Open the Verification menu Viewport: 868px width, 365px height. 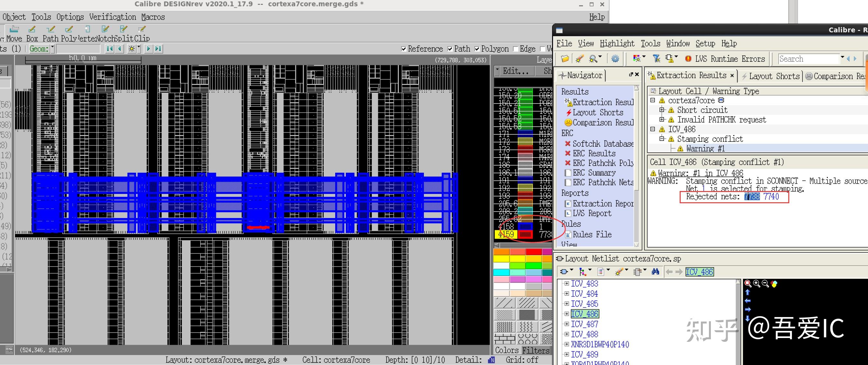(112, 17)
